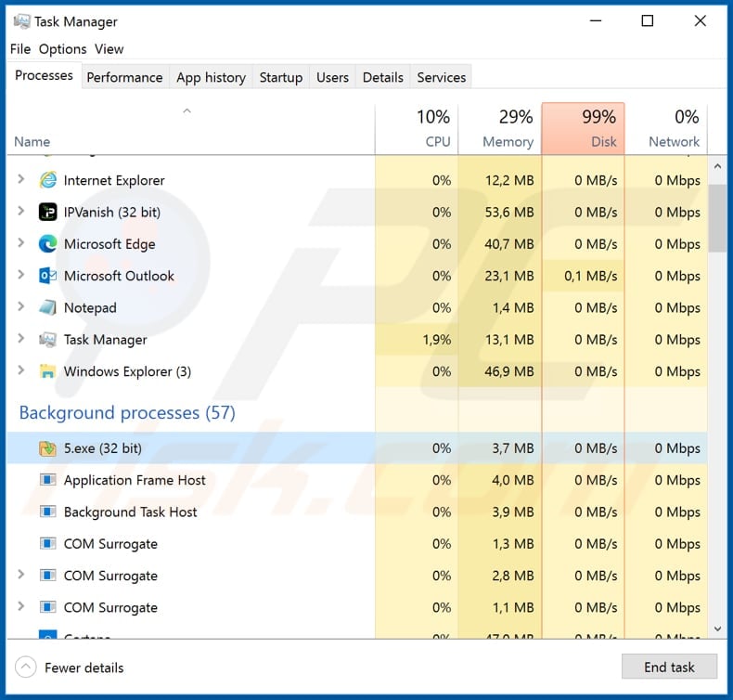Switch to the App history tab
This screenshot has height=700, width=733.
[x=211, y=77]
